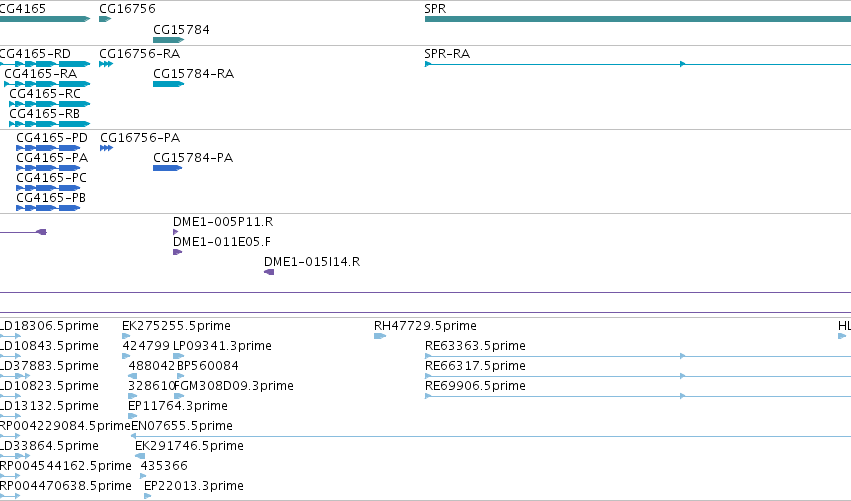Select transcript CG4165-RD
This screenshot has height=501, width=851.
click(45, 64)
